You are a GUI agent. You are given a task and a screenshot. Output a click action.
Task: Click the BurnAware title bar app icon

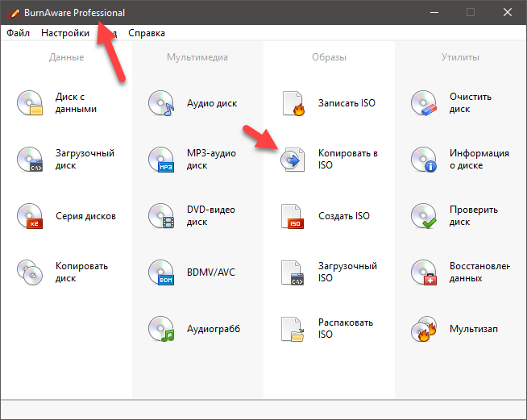(x=14, y=13)
